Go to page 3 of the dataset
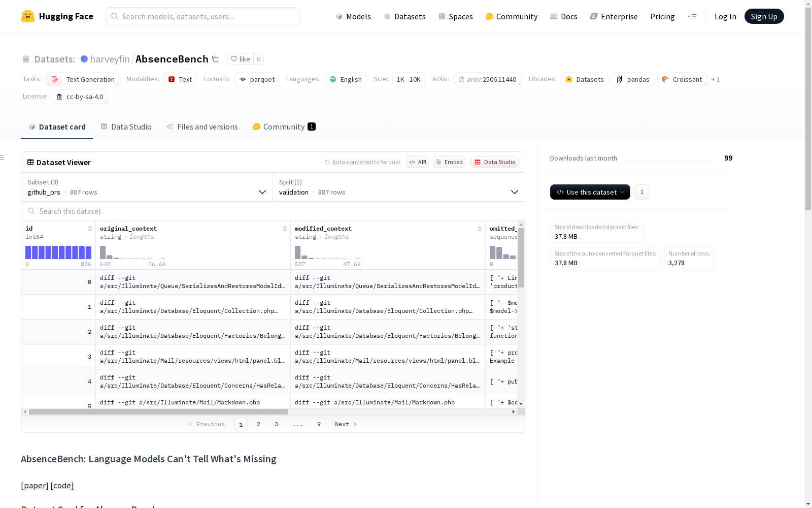Screen dimensions: 812x508 tap(276, 424)
